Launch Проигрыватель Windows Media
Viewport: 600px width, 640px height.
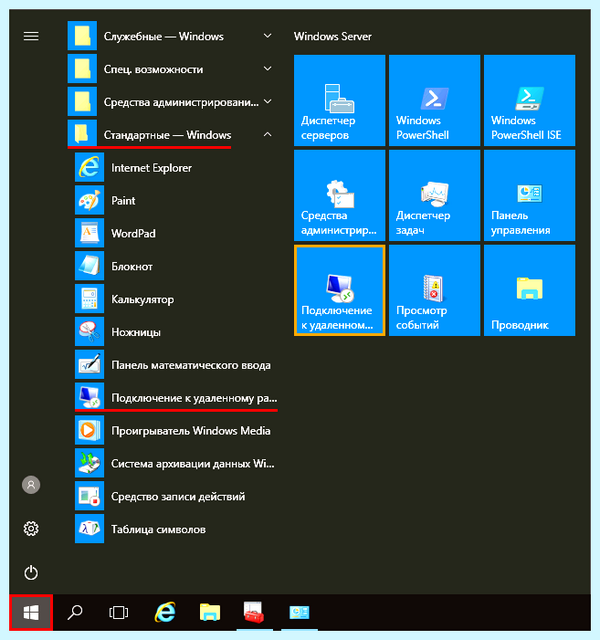[x=176, y=431]
